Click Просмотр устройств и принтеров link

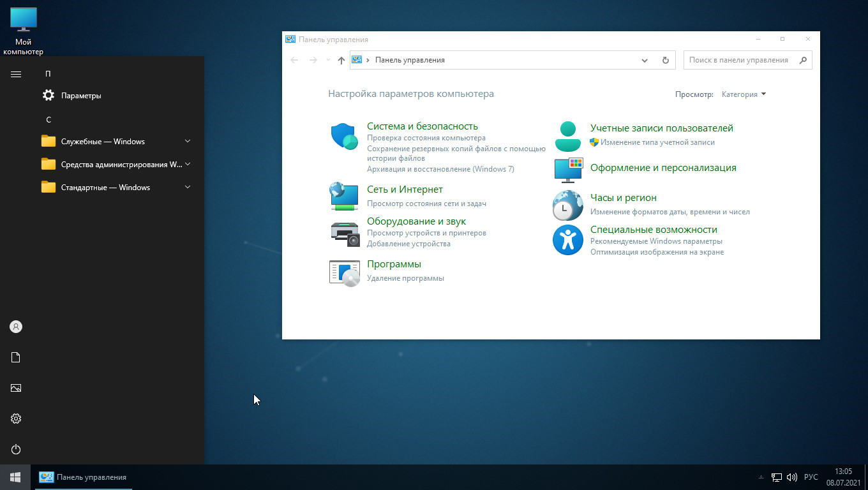[x=426, y=233]
